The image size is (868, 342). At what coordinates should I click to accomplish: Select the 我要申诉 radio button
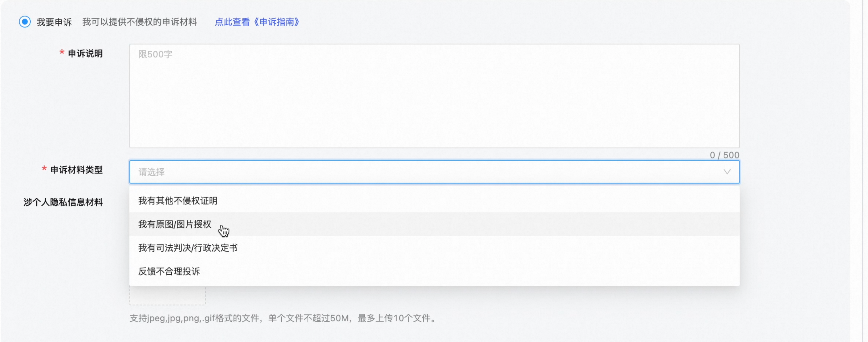[x=25, y=22]
